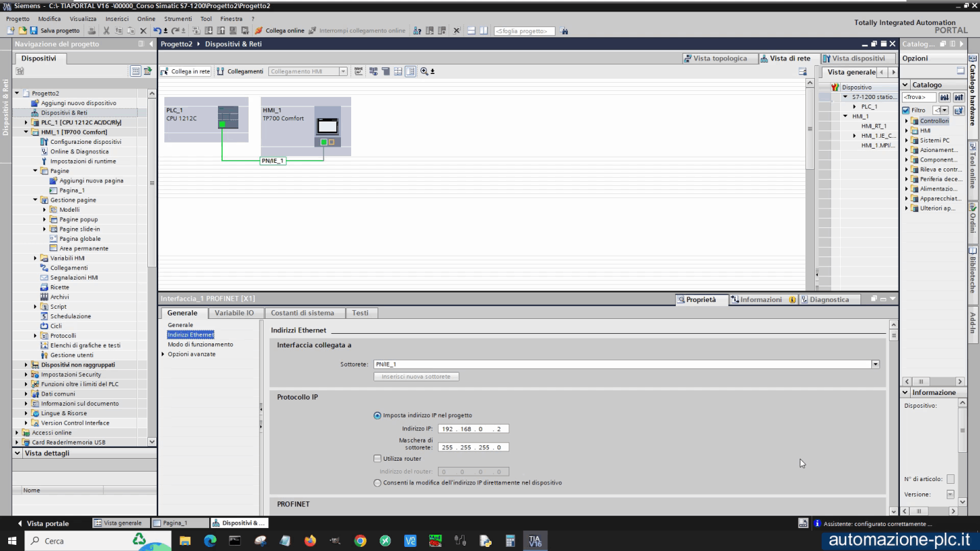Screen dimensions: 980x551
Task: Open Configurazione dispositivi under HMI_1
Action: point(86,142)
